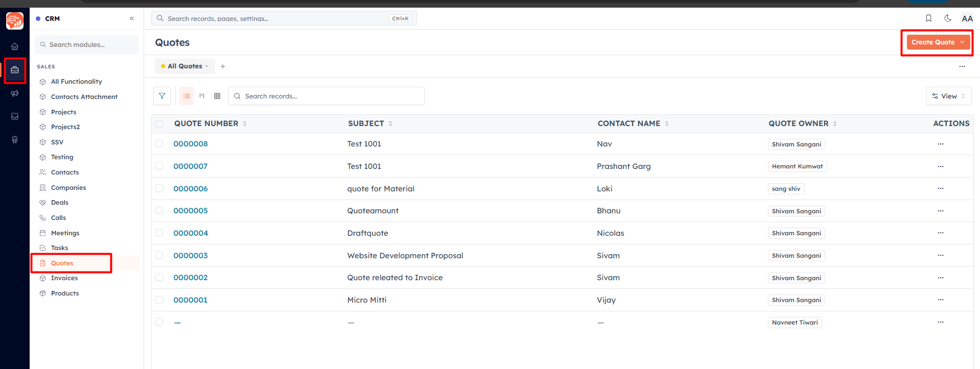
Task: Click subject Website Development Proposal
Action: [x=405, y=256]
